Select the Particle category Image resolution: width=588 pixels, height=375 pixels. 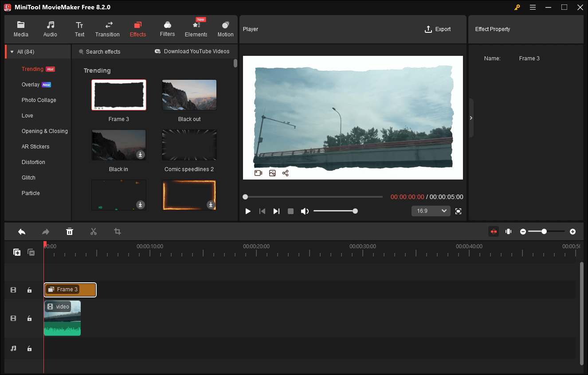point(31,193)
